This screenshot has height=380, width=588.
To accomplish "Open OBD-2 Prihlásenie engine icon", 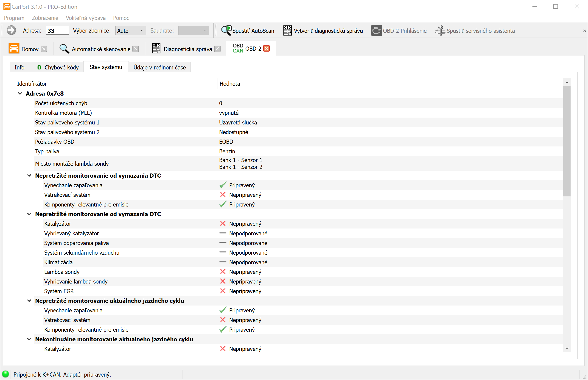I will [x=376, y=31].
